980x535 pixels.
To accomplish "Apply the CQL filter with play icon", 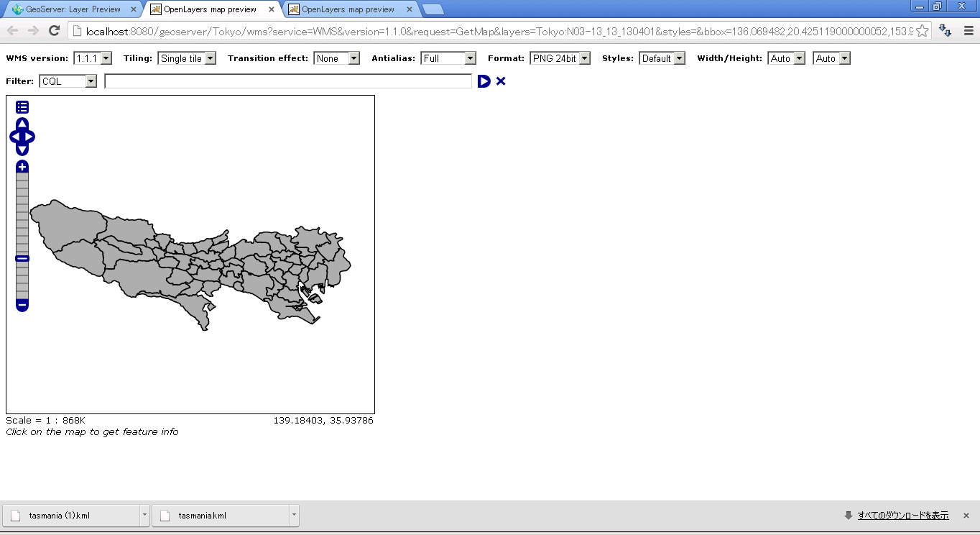I will [x=484, y=81].
